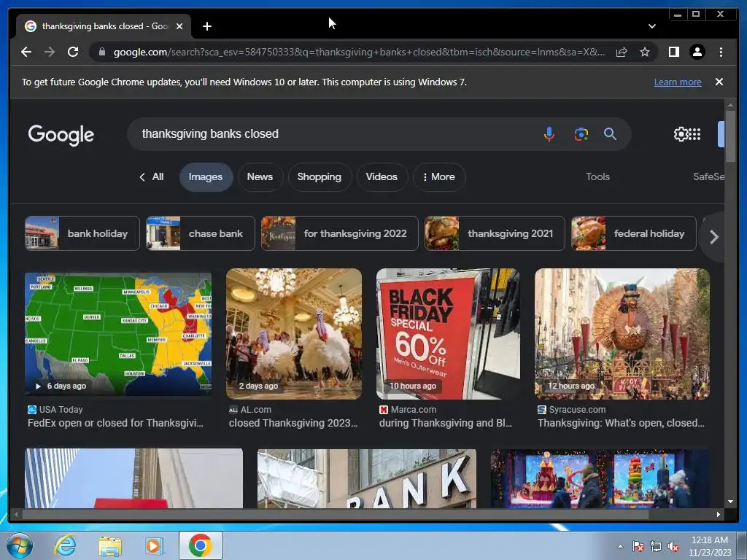The image size is (747, 560).
Task: Open Windows Media Player from taskbar
Action: click(154, 546)
